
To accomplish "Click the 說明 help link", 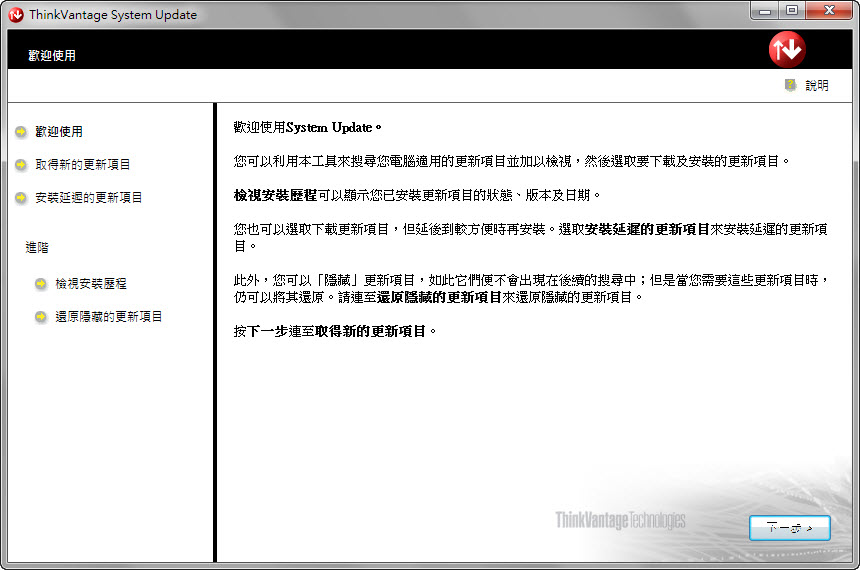I will (817, 86).
